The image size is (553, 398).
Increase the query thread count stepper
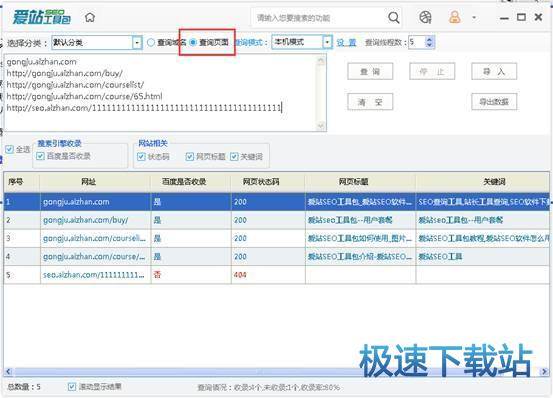point(429,39)
